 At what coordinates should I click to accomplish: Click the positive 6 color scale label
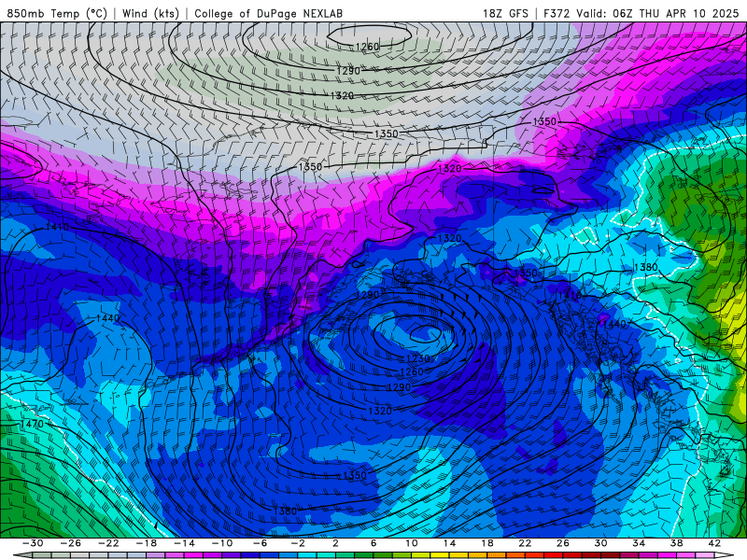point(373,543)
